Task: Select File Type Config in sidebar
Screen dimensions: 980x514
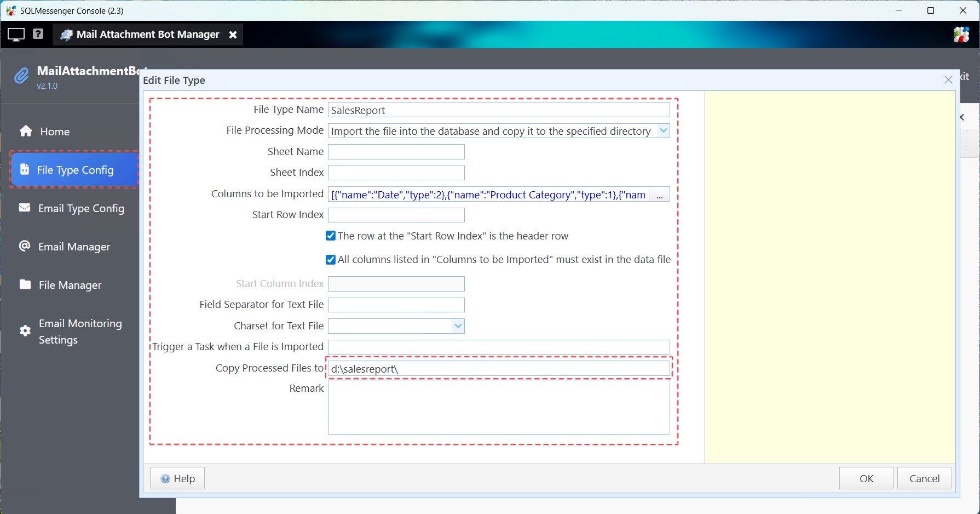Action: click(74, 170)
